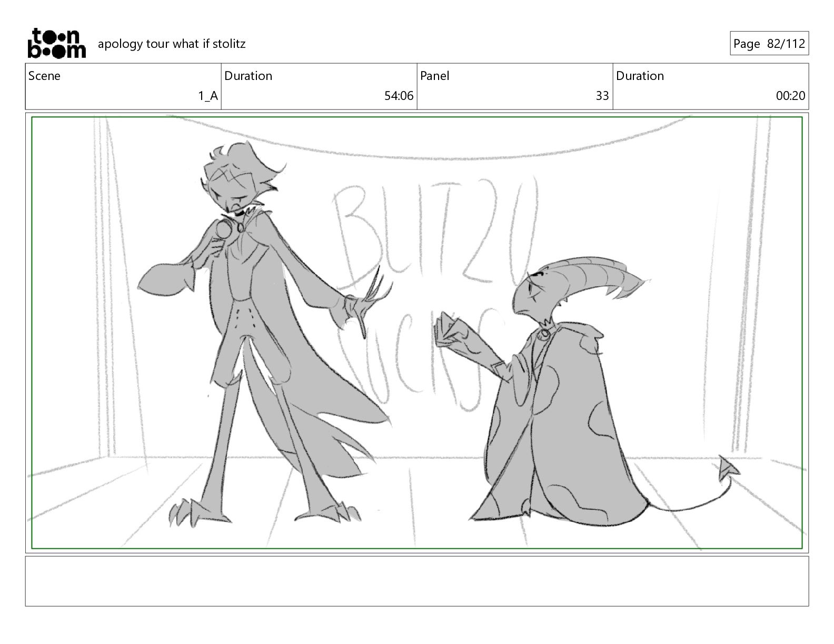Click the storyboard panel drawing thumbnail

(x=417, y=333)
